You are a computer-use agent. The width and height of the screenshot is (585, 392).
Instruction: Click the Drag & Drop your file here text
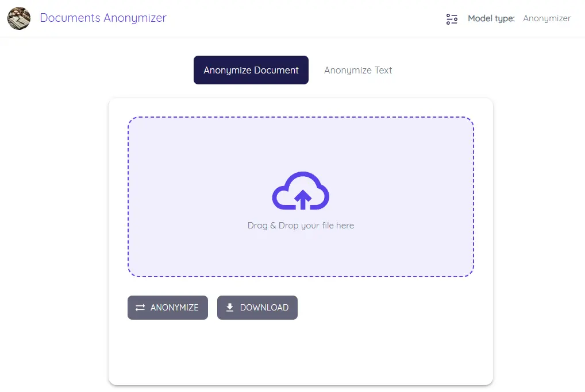click(x=301, y=226)
